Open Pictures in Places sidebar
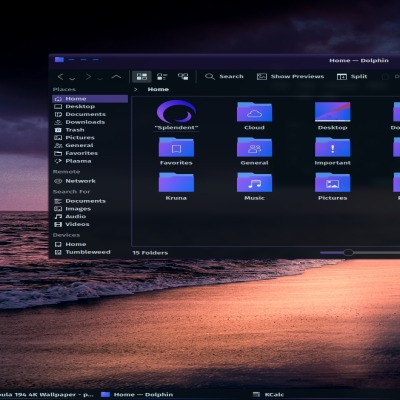This screenshot has height=400, width=400. click(x=90, y=138)
